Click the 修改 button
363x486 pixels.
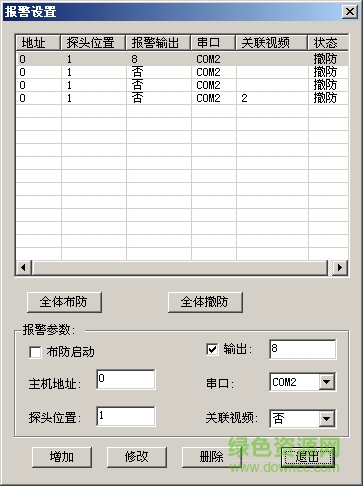(x=137, y=457)
